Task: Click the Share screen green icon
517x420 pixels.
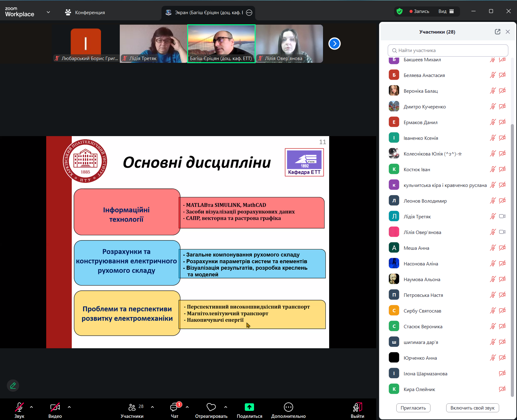Action: (249, 407)
